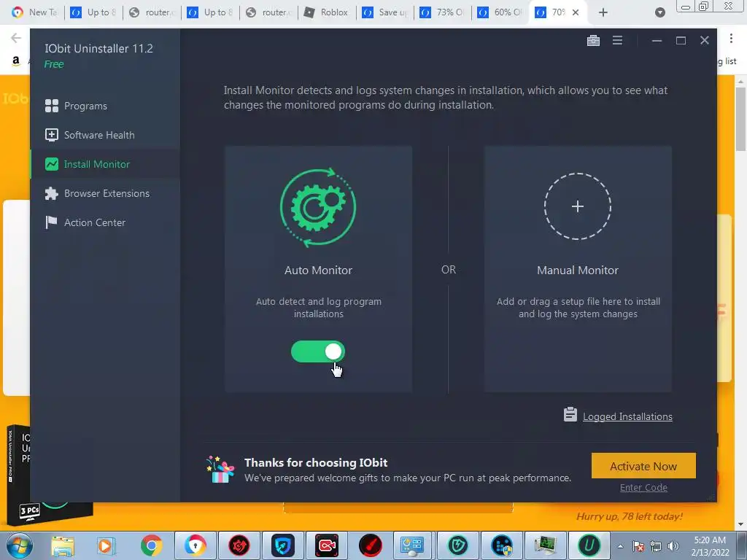Click the Amazon bookmark icon

tap(16, 61)
